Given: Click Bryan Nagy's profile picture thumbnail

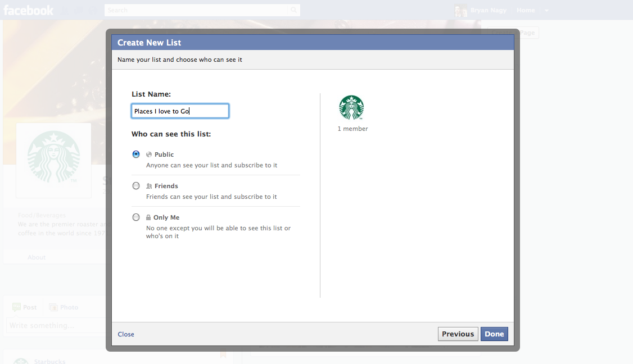Looking at the screenshot, I should [460, 10].
